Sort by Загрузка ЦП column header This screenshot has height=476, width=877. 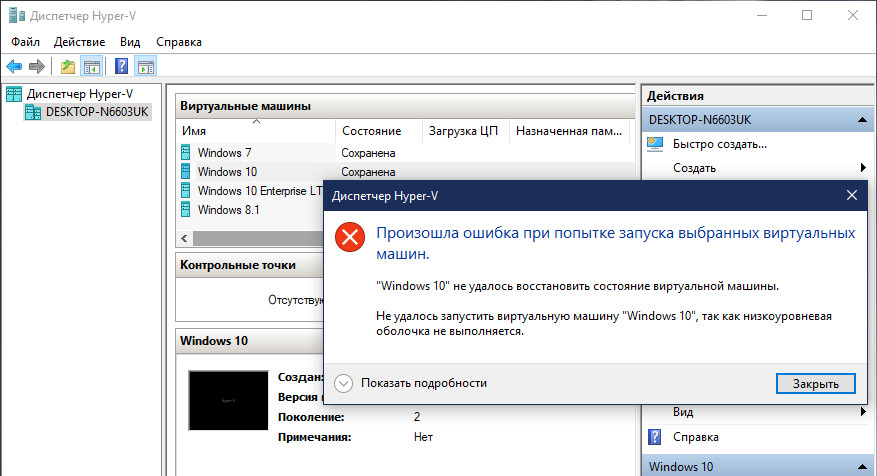465,131
